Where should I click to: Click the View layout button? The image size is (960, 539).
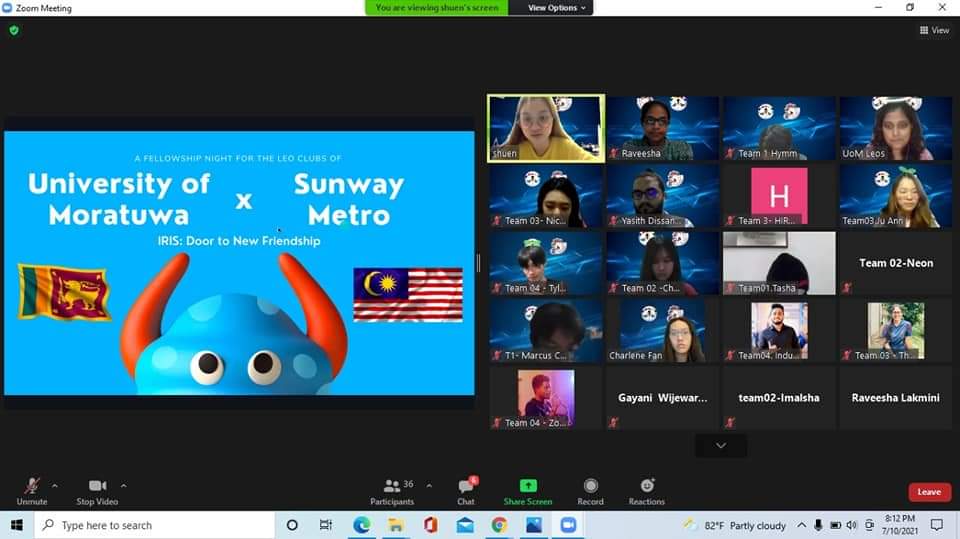[934, 30]
